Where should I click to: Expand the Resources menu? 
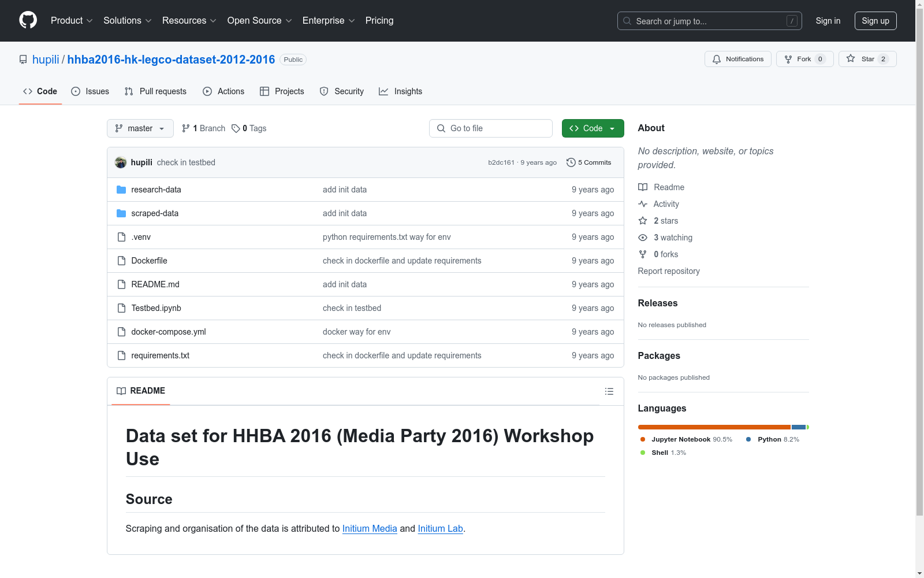[189, 21]
